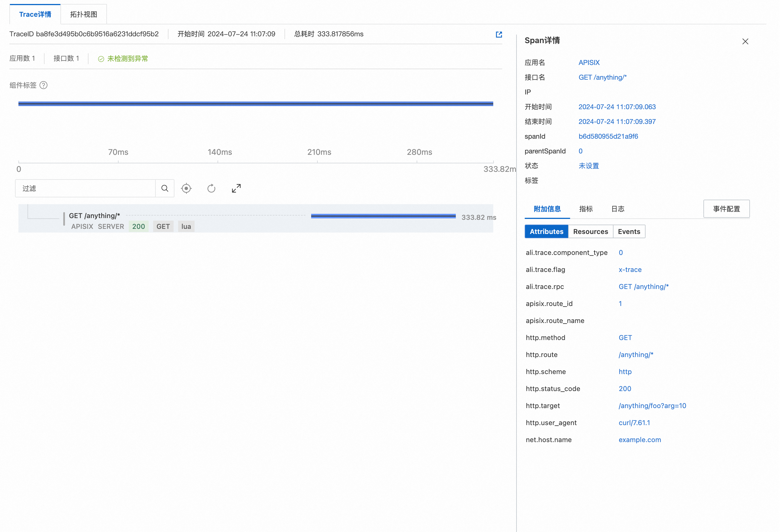Click the search magnifier next to filter box

165,188
